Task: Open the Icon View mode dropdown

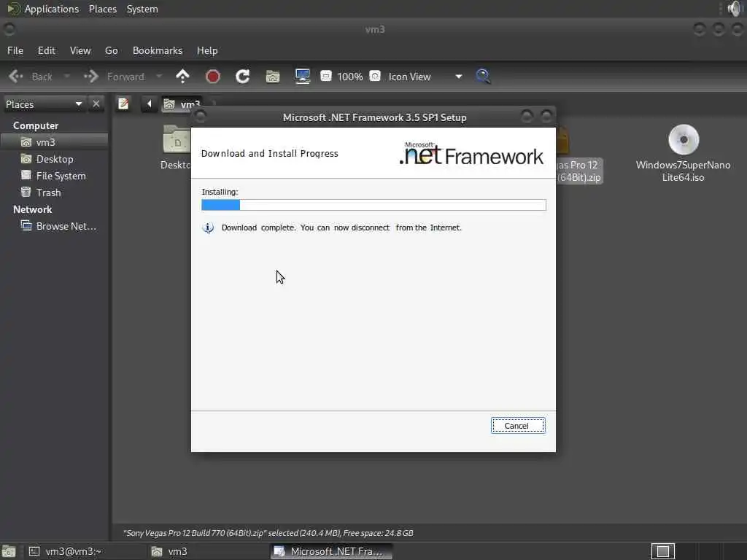Action: coord(425,77)
